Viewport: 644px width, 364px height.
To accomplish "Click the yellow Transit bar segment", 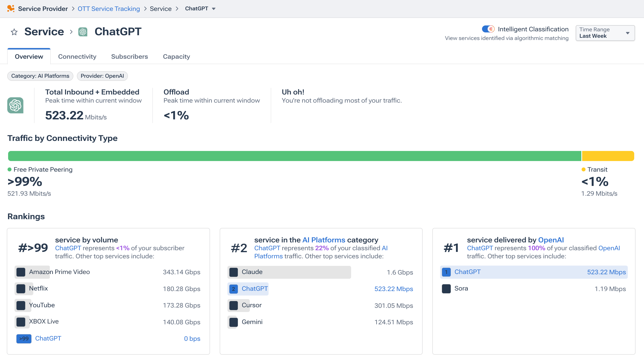I will [608, 156].
